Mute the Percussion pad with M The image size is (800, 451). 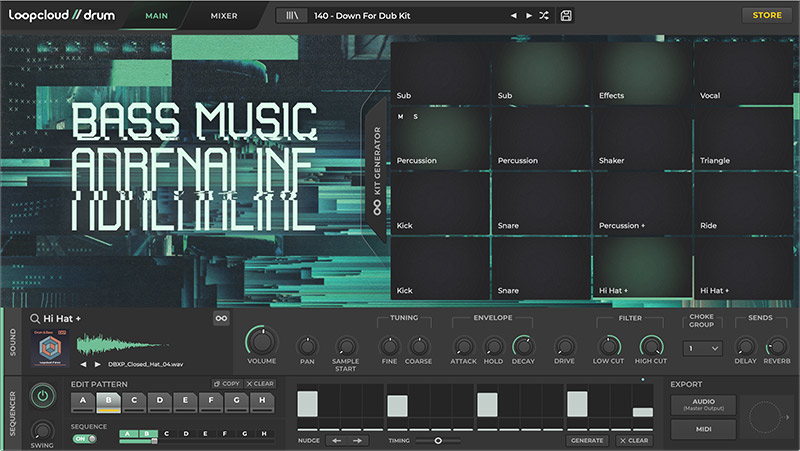point(401,117)
